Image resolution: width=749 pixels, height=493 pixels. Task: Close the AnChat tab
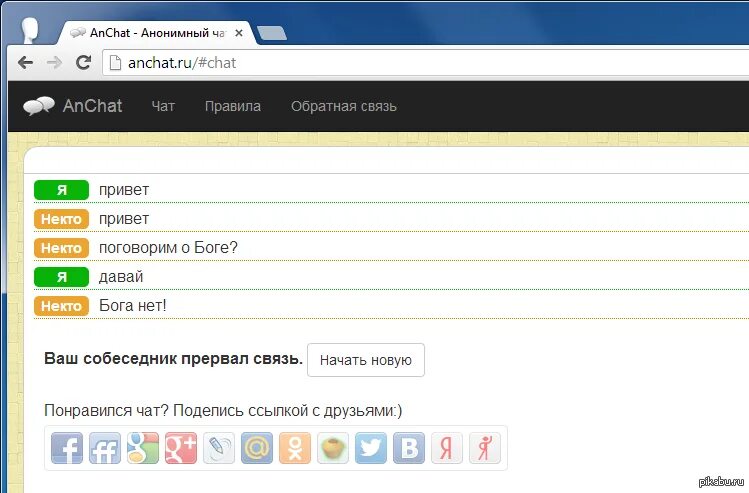click(239, 33)
